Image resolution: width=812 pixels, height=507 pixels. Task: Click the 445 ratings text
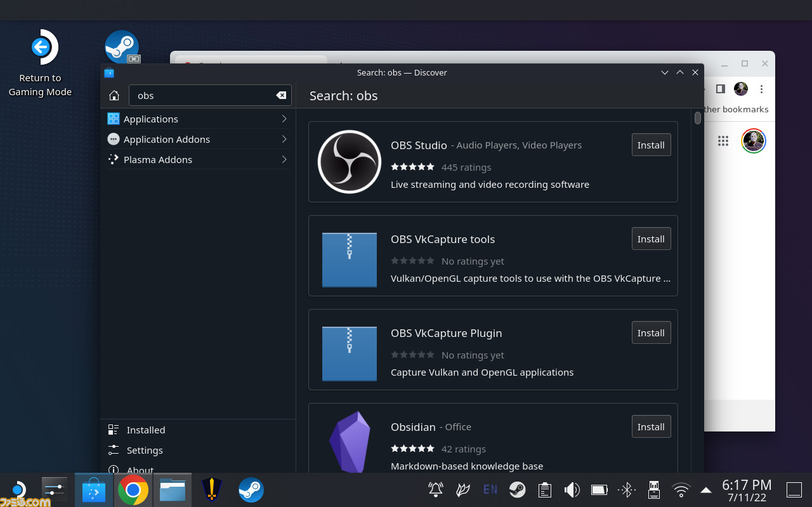pos(466,167)
